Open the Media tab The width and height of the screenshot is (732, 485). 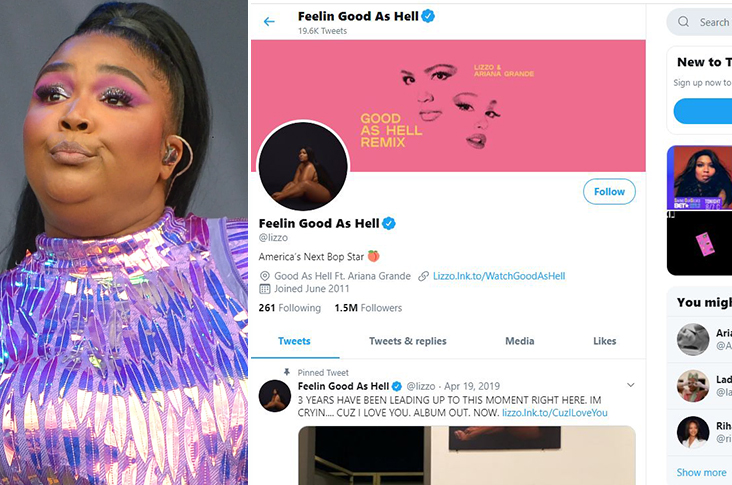point(520,341)
